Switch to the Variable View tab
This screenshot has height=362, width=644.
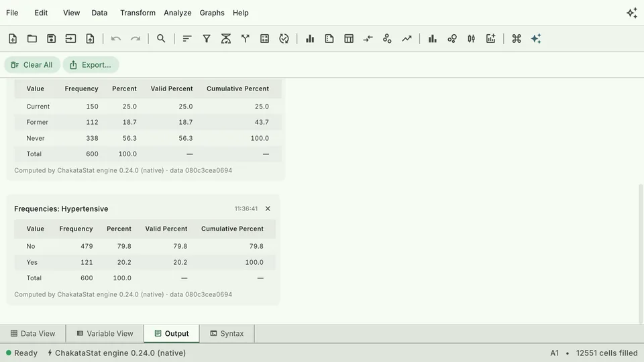pos(105,334)
